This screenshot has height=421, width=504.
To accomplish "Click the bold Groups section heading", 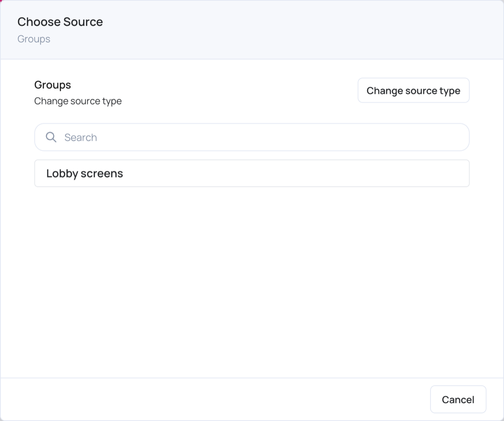I will click(52, 85).
